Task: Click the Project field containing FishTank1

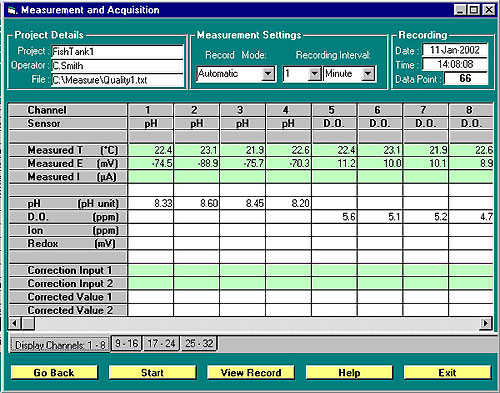Action: [x=117, y=52]
